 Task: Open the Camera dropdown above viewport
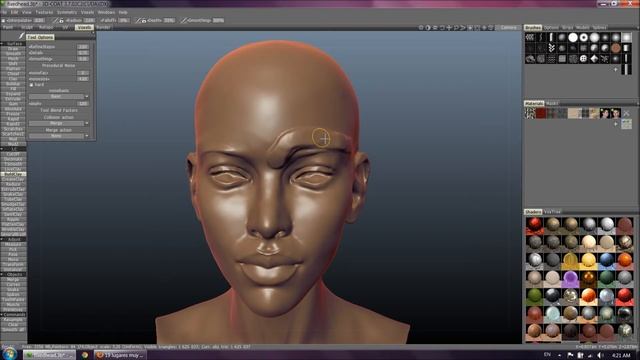click(509, 27)
